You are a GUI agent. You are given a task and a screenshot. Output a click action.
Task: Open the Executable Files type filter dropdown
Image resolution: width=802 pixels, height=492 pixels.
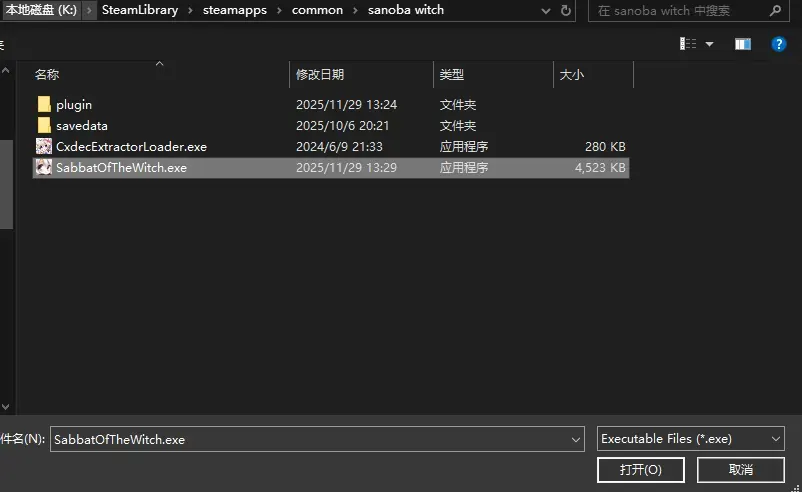click(690, 439)
